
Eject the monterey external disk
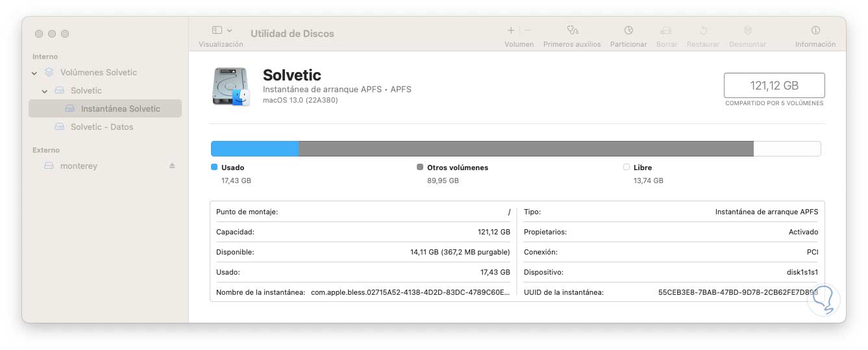[172, 166]
